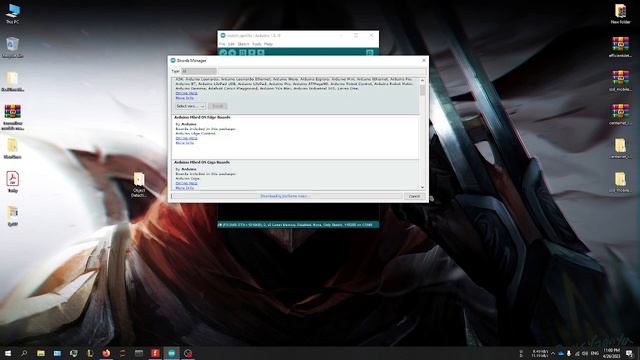
Task: Click the Save sketch icon in Arduino toolbar
Action: click(x=261, y=53)
